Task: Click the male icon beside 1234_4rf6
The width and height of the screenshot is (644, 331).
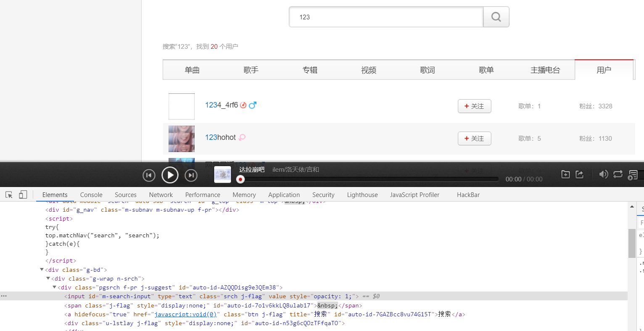Action: pos(252,105)
